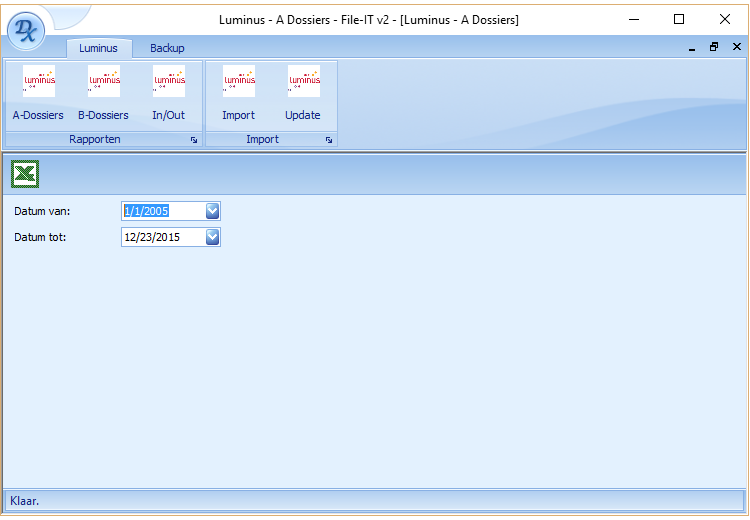
Task: Open the DX application menu orb
Action: click(x=26, y=31)
